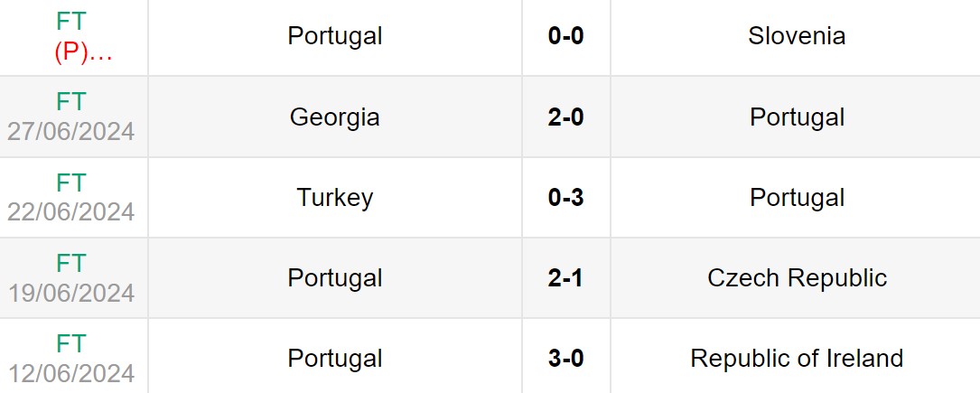Open the Slovenia team link

(x=797, y=36)
